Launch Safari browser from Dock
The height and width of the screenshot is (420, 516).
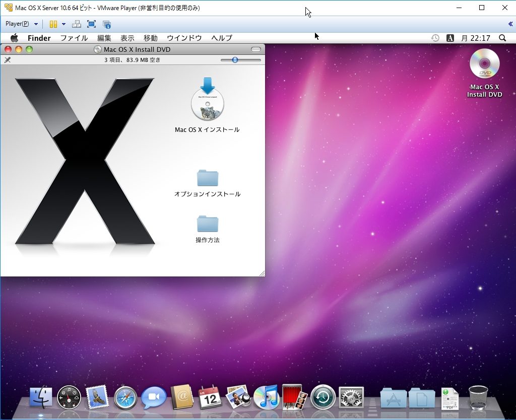[125, 397]
